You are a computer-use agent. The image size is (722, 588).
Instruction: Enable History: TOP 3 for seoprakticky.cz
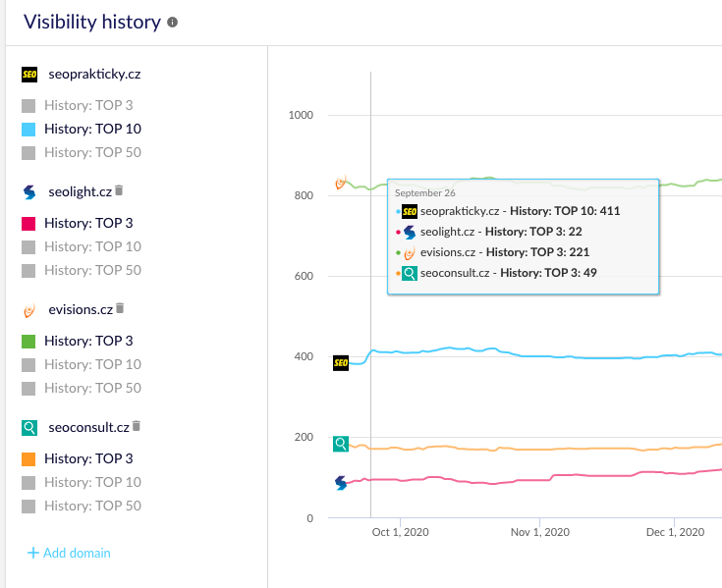click(x=78, y=105)
